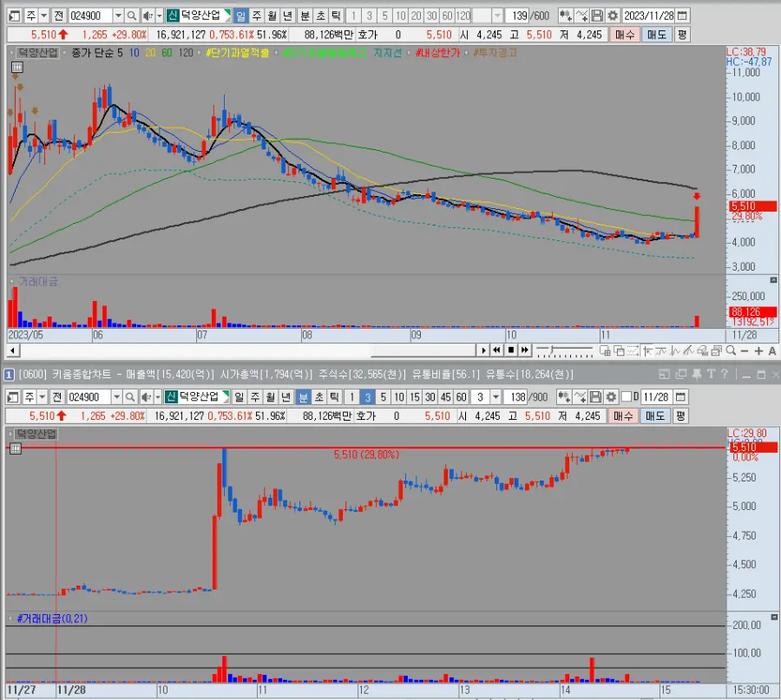The height and width of the screenshot is (700, 781).
Task: Click the scroll left arrow under upper chart
Action: click(x=13, y=350)
